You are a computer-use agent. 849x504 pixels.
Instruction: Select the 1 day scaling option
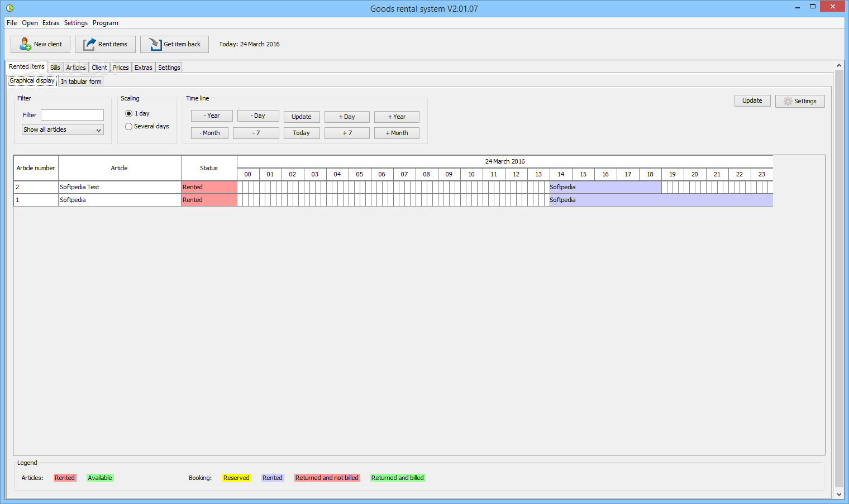(137, 113)
